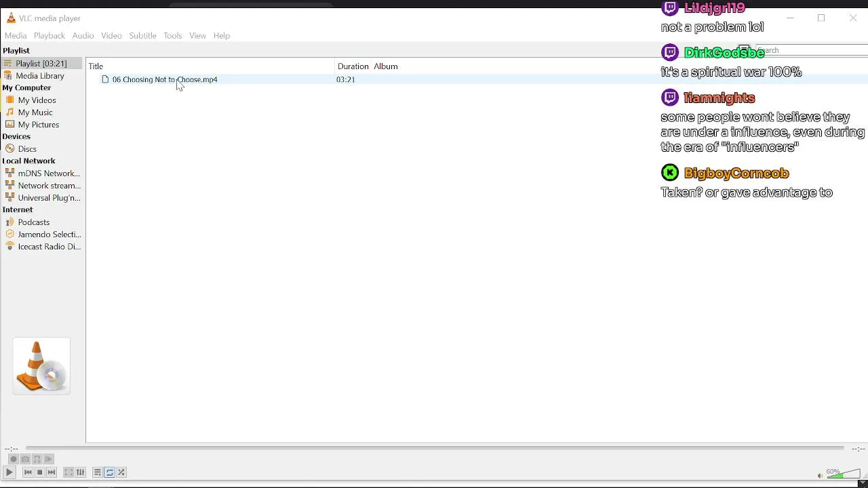This screenshot has width=868, height=488.
Task: Maximize the VLC window
Action: [x=821, y=18]
